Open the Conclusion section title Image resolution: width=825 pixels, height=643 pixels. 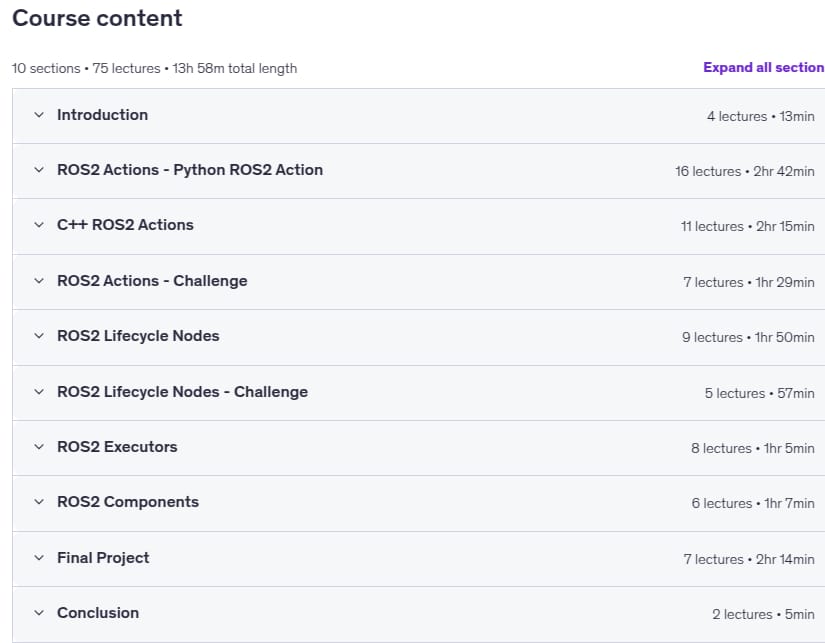[x=98, y=612]
